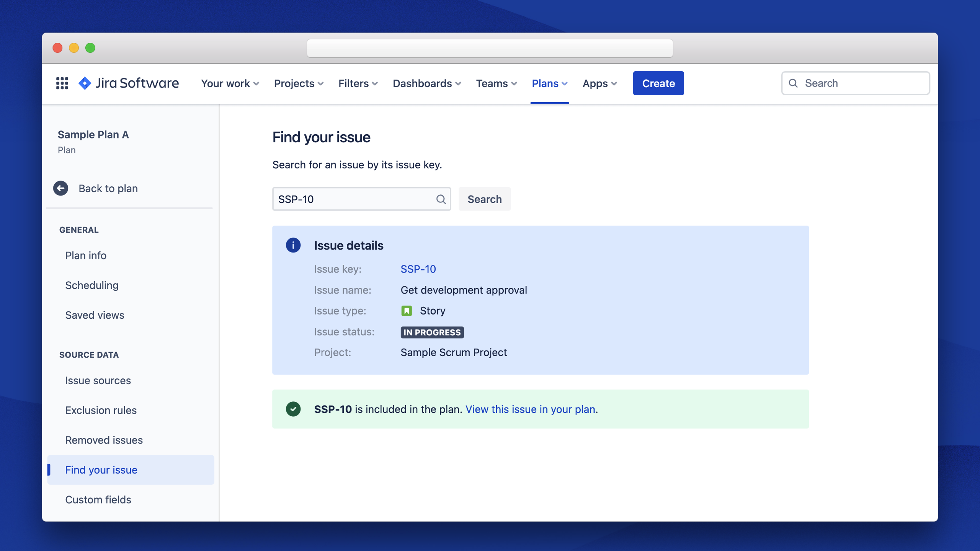Viewport: 980px width, 551px height.
Task: Click the IN PROGRESS status badge
Action: (432, 332)
